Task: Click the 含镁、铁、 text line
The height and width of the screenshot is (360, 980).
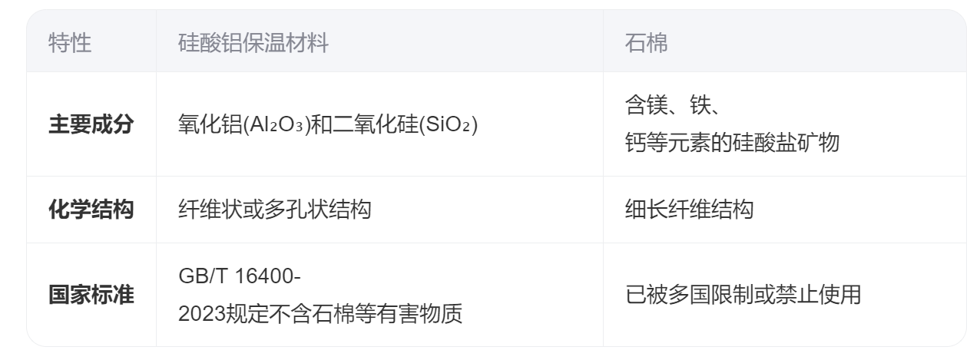Action: click(x=672, y=107)
